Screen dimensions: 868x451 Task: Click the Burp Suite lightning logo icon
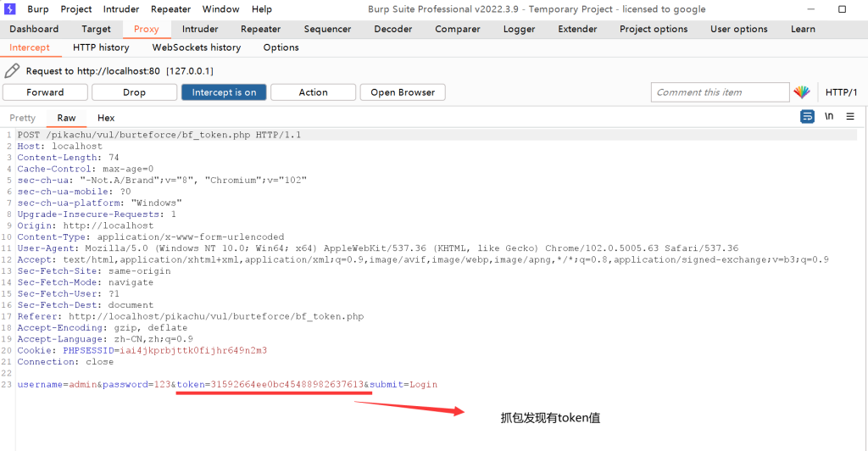(10, 8)
